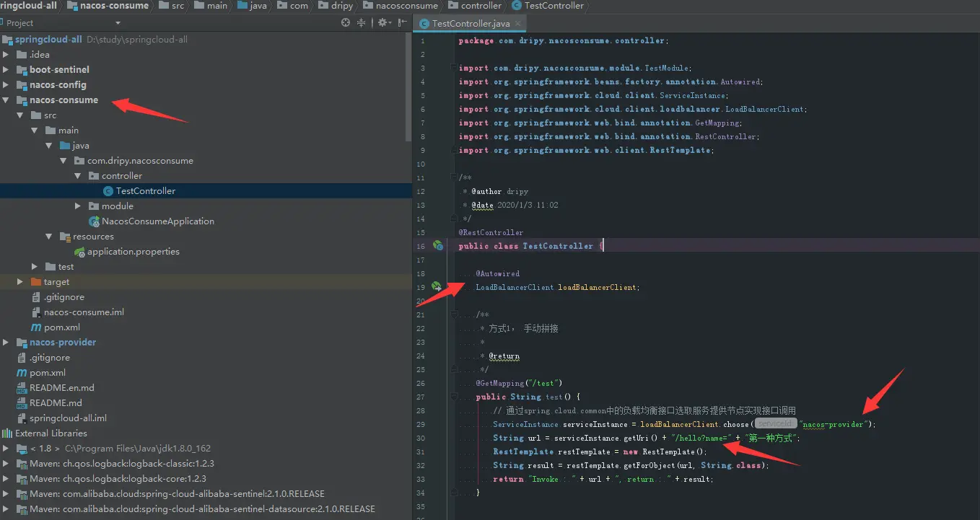The height and width of the screenshot is (520, 980).
Task: Switch to the TestController.java tab
Action: point(471,24)
